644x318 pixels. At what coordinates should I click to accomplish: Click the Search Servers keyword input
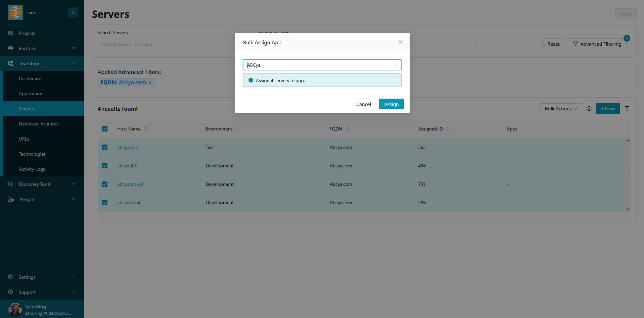click(x=166, y=44)
